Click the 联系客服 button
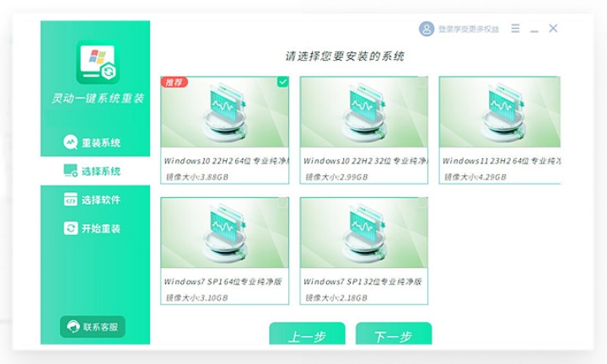This screenshot has width=607, height=364. click(93, 327)
